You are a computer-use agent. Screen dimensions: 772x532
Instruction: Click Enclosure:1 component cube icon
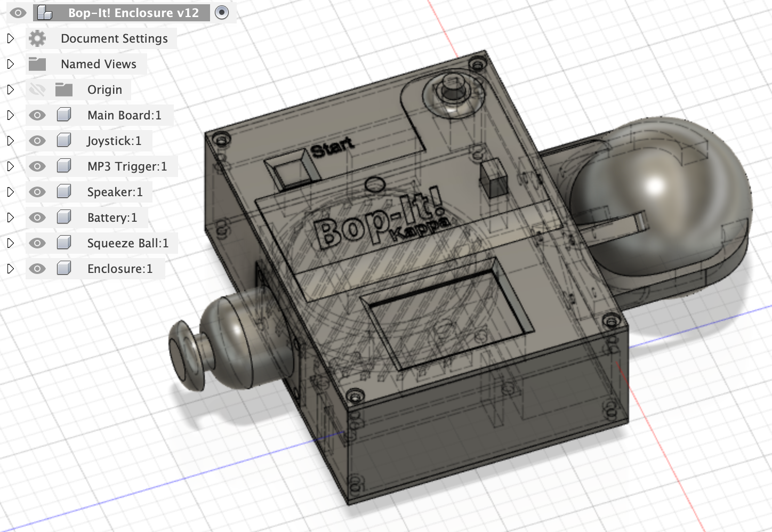64,269
